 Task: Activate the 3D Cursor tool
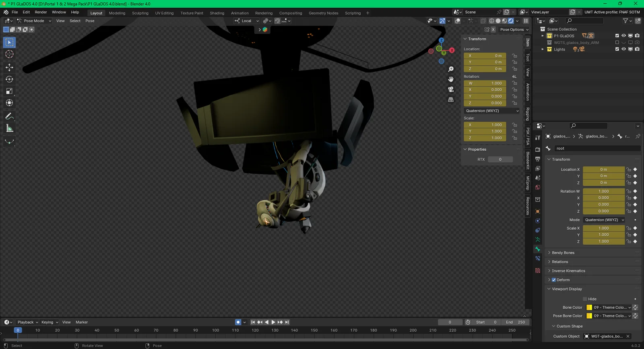(x=9, y=54)
